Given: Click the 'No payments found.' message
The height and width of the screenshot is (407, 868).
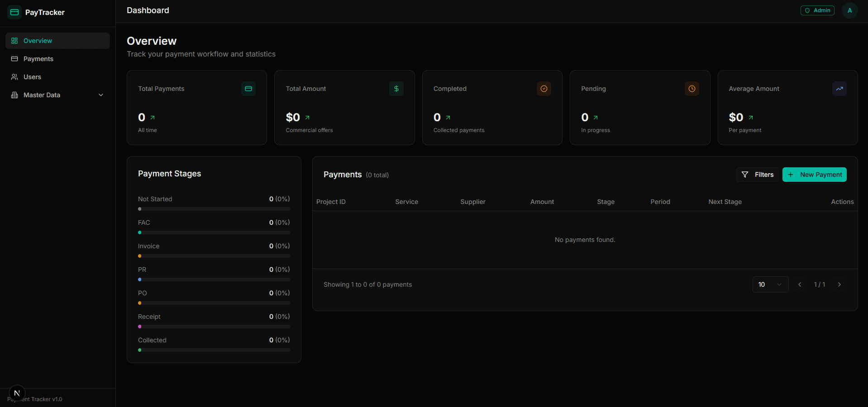Looking at the screenshot, I should [x=585, y=240].
